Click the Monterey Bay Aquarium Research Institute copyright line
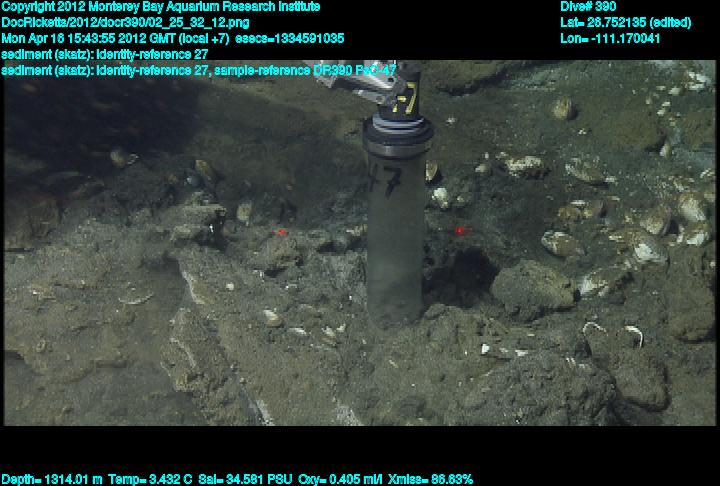 tap(161, 7)
